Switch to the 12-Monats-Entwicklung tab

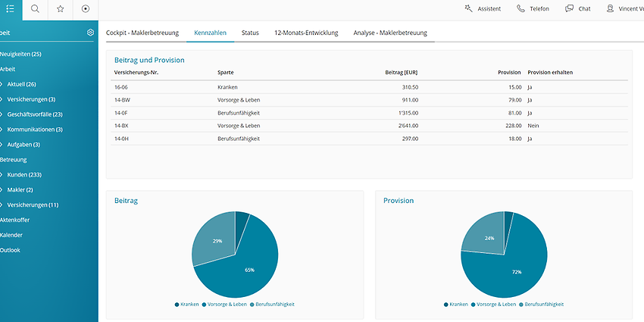pos(306,33)
